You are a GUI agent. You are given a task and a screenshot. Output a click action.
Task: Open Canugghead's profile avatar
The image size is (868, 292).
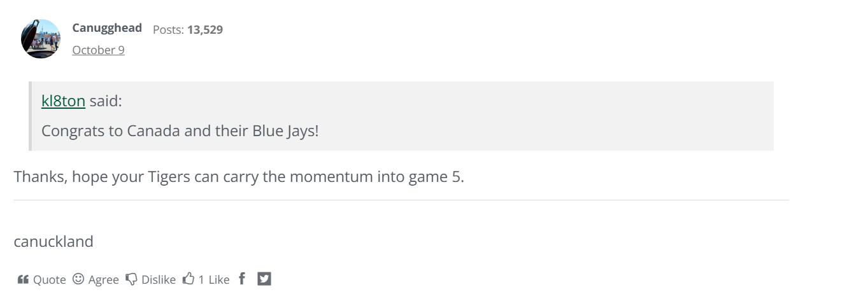tap(41, 39)
